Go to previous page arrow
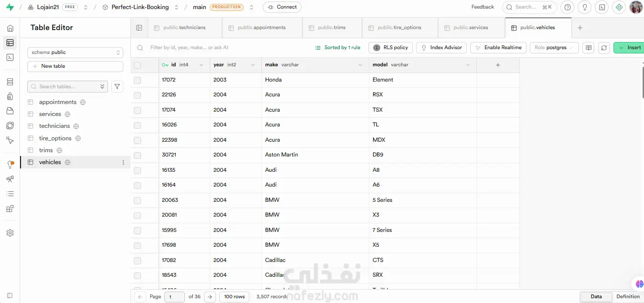This screenshot has width=644, height=303. coord(140,297)
